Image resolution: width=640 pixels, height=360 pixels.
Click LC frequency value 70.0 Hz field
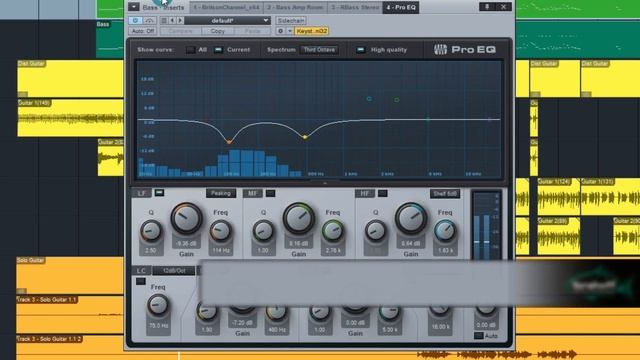pos(158,326)
